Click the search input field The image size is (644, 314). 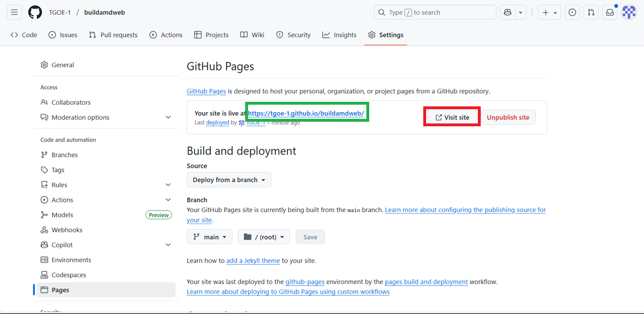click(x=435, y=13)
